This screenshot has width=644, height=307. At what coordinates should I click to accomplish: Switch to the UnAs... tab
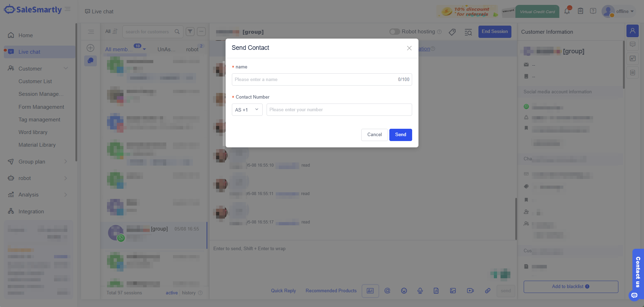tap(166, 49)
